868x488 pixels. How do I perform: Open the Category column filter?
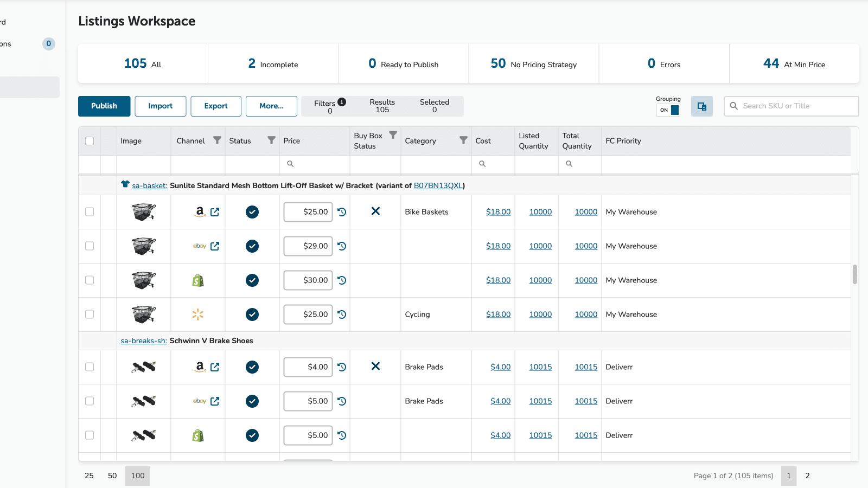[x=463, y=139]
